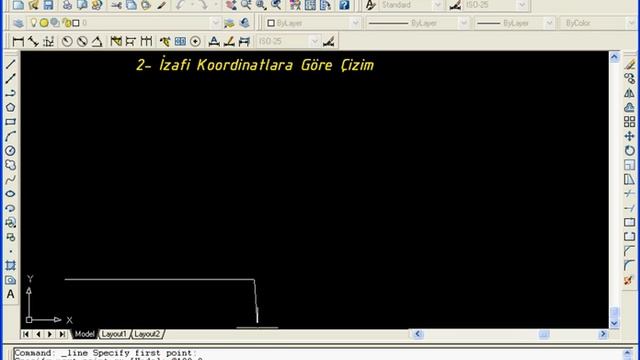Expand the ByLayer linetype dropdown

click(464, 23)
